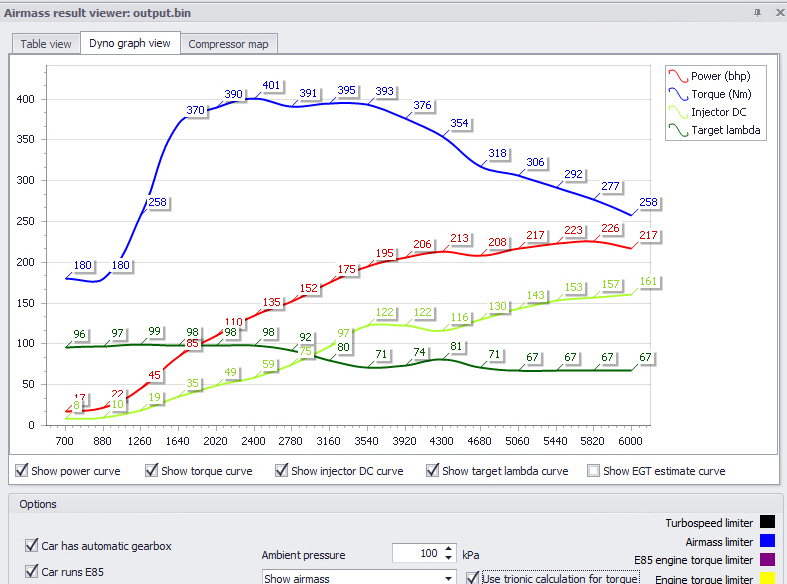
Task: Toggle Use trionic calculation for torque
Action: [472, 578]
